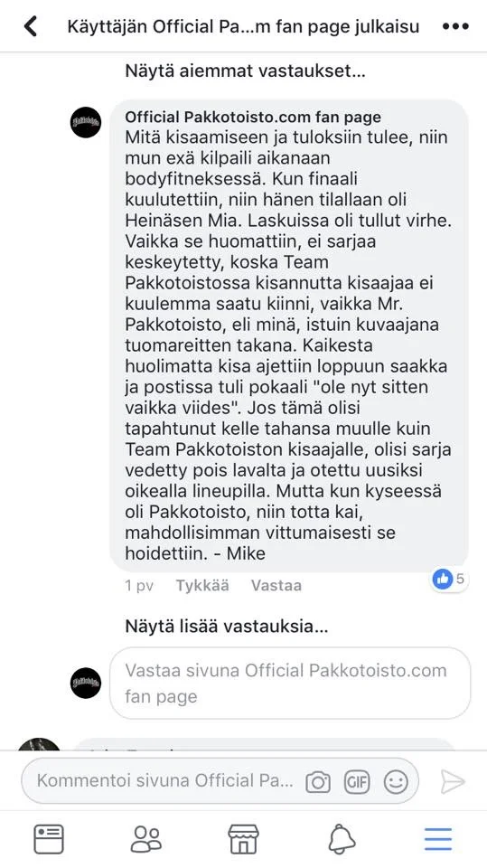Tap the send arrow icon
Image resolution: width=487 pixels, height=868 pixels.
pos(453,781)
